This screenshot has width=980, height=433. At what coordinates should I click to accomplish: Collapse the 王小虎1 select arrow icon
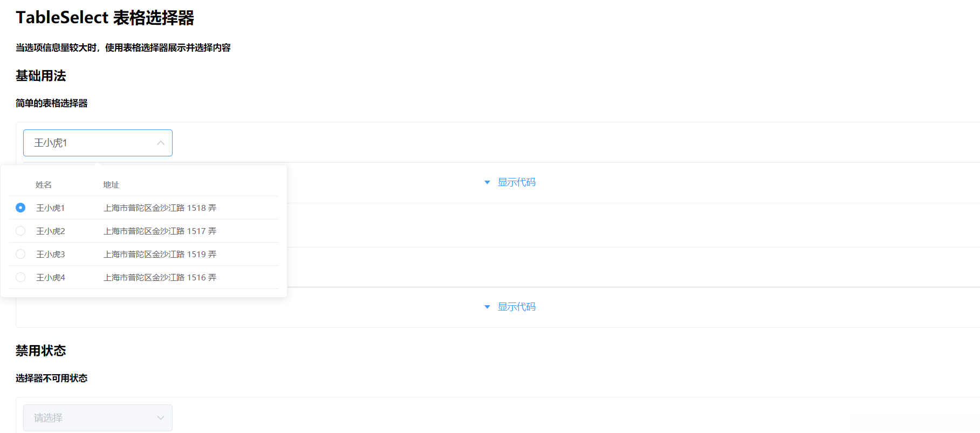tap(161, 143)
